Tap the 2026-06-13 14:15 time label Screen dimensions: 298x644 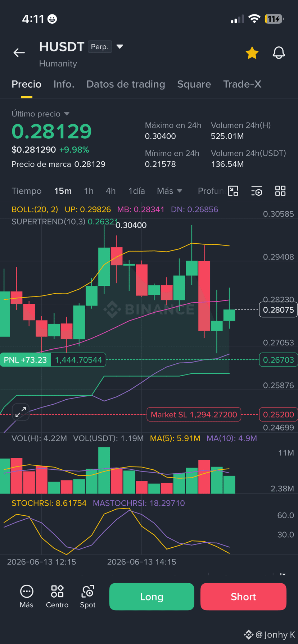[141, 562]
